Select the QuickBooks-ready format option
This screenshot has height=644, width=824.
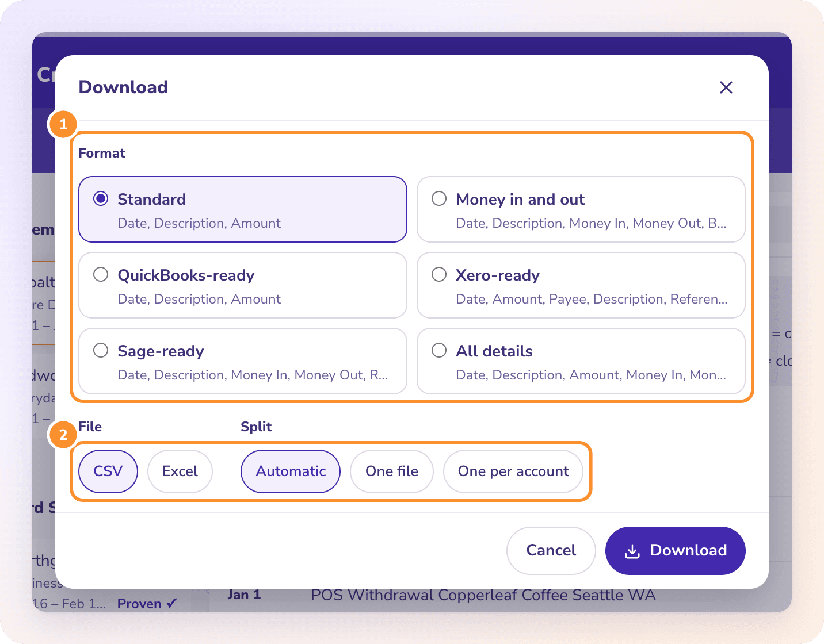(243, 285)
